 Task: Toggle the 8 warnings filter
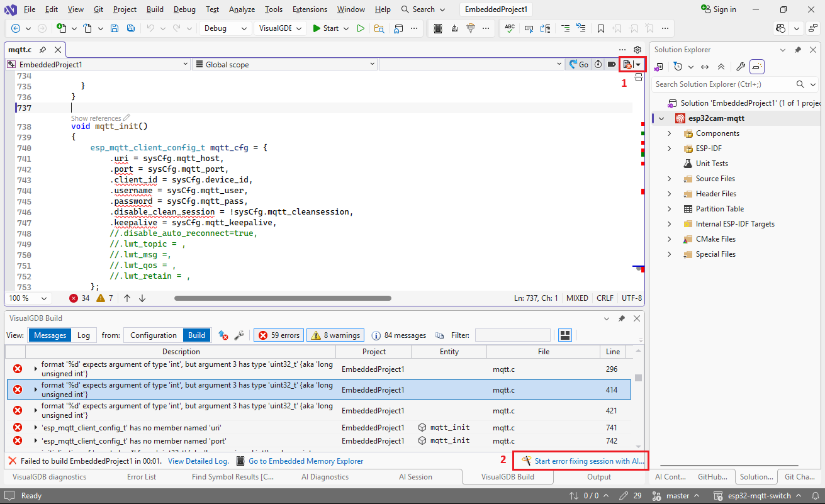coord(335,335)
